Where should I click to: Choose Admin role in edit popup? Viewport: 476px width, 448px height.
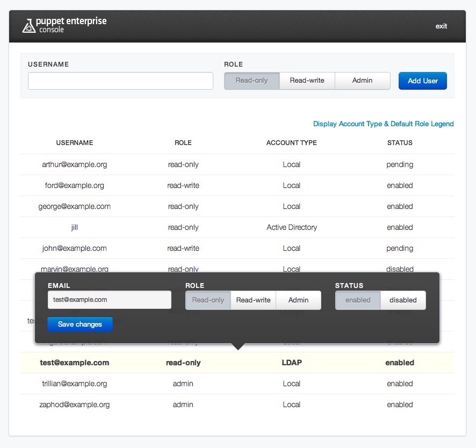[x=298, y=300]
